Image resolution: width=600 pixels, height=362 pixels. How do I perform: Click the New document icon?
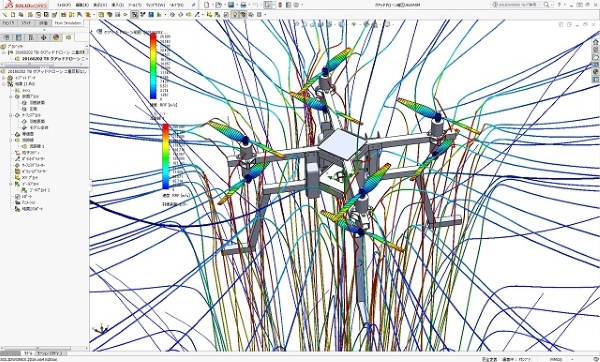(x=207, y=5)
